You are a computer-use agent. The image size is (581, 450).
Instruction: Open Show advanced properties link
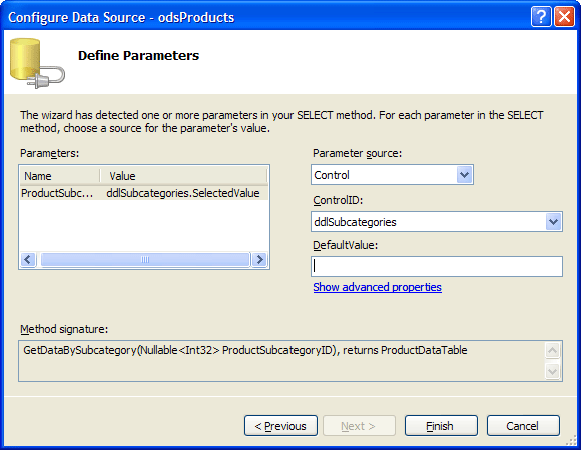coord(377,287)
